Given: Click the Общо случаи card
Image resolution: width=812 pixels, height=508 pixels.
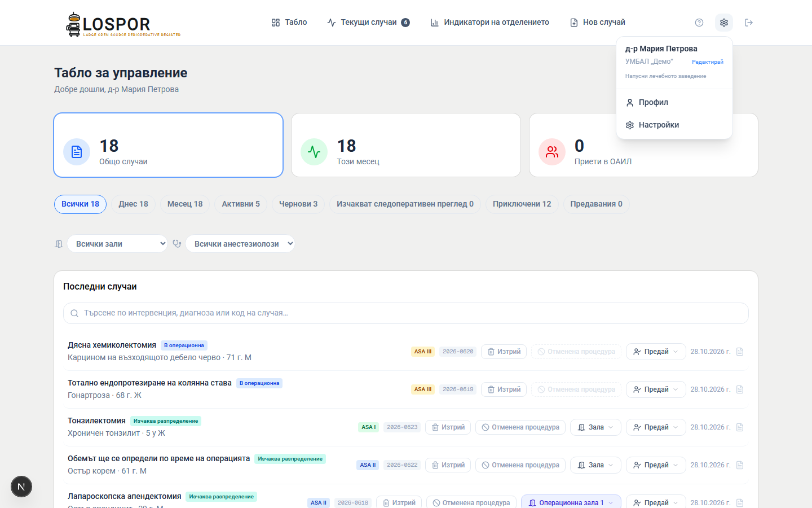Looking at the screenshot, I should 168,145.
